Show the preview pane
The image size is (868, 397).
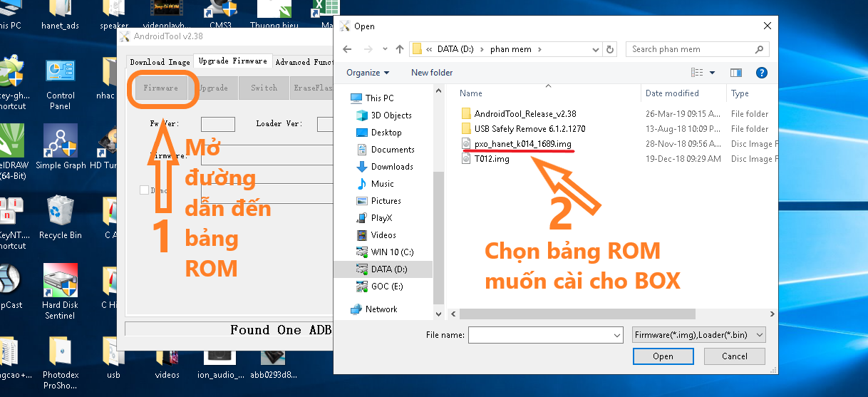736,73
